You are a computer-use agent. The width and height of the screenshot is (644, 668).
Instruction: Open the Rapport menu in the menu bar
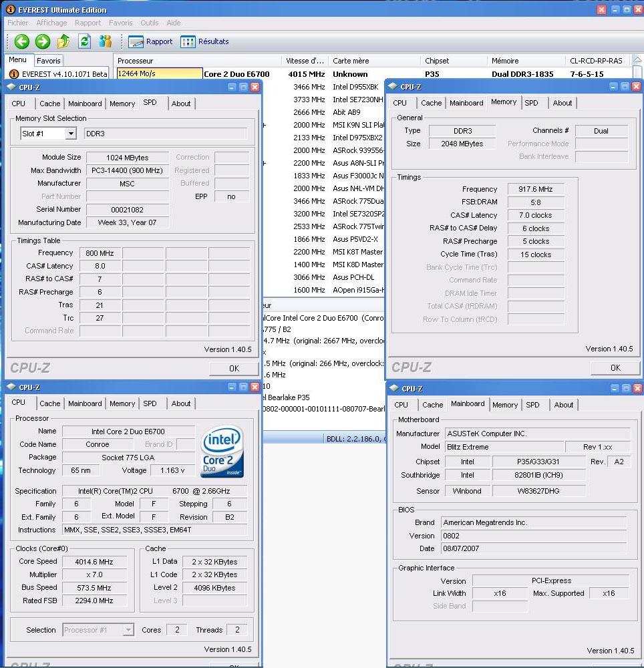(88, 23)
